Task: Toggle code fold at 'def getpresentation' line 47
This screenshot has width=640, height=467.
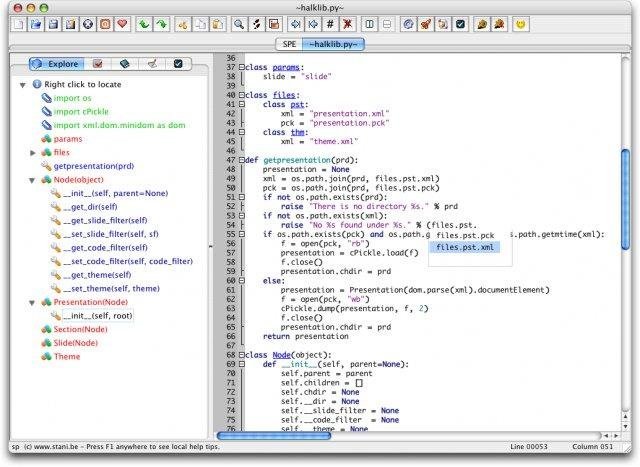Action: 241,159
